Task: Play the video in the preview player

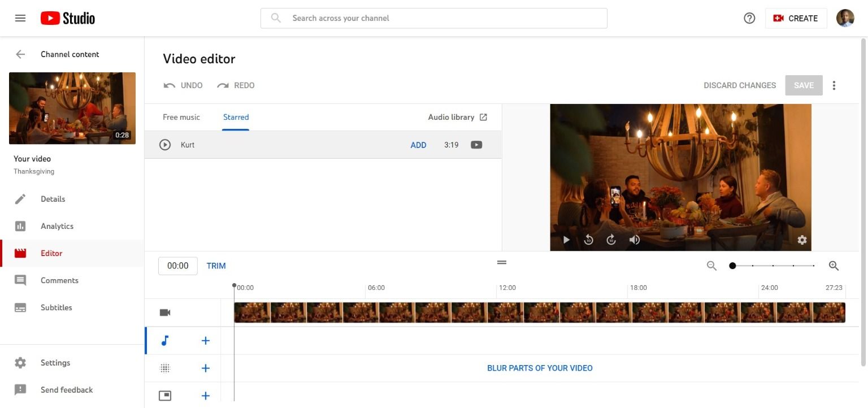Action: (566, 240)
